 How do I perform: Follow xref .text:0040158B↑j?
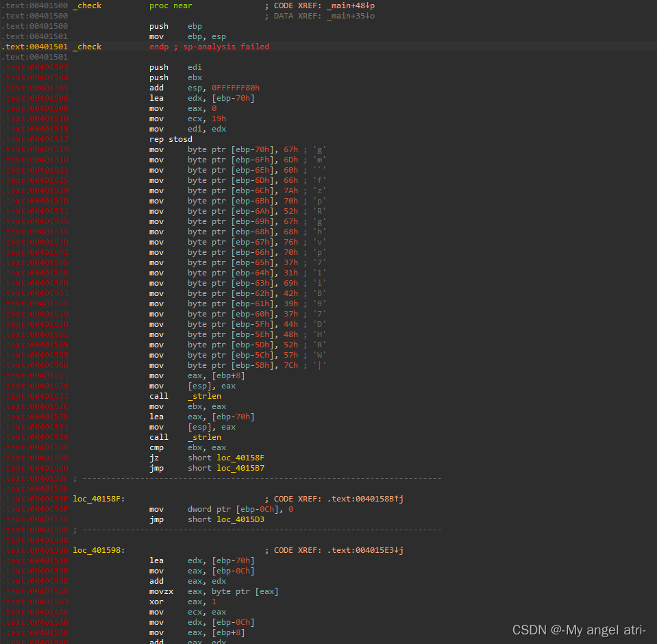(x=365, y=499)
